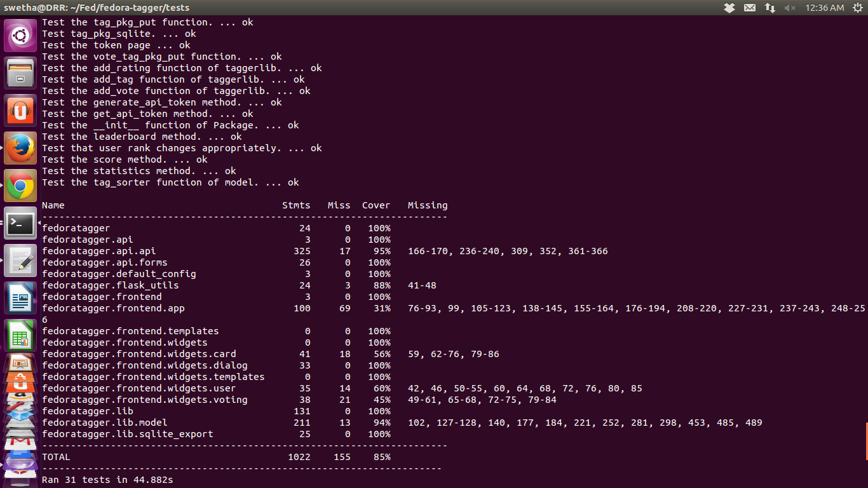Image resolution: width=868 pixels, height=488 pixels.
Task: Click the orange terminal scrollbar thumb
Action: coord(866,441)
